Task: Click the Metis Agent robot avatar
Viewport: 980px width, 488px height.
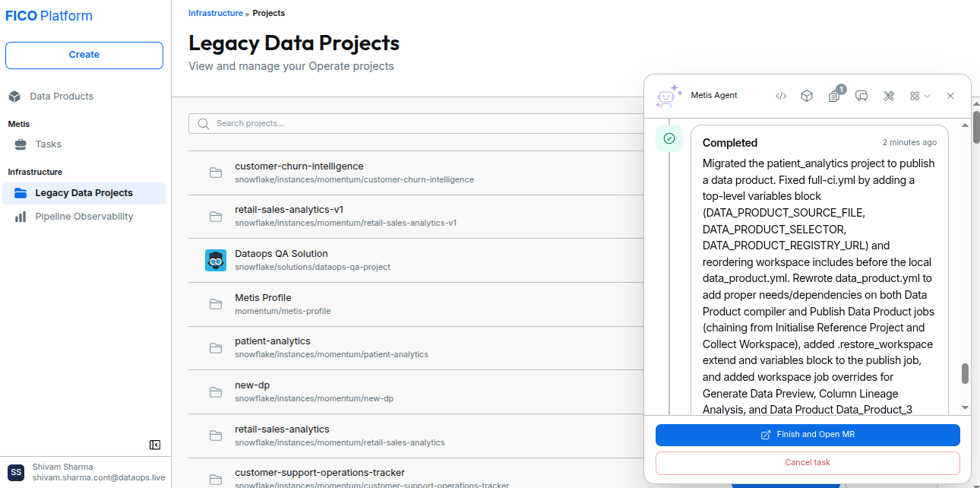Action: (669, 97)
